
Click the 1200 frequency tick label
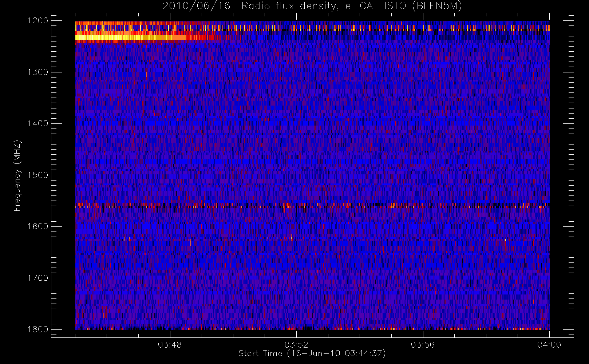[x=38, y=21]
